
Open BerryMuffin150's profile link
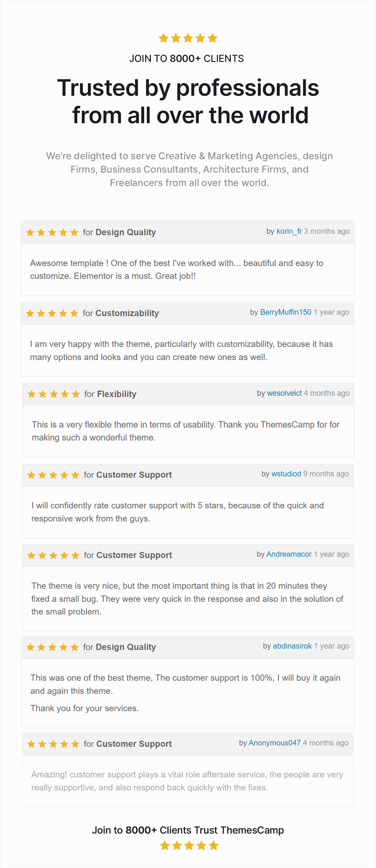click(x=286, y=312)
